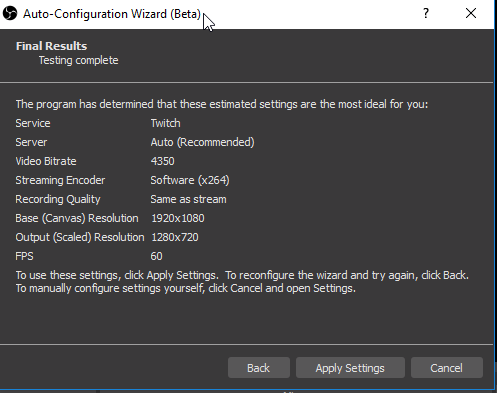
Task: Select the 'Same as stream' recording value
Action: tap(188, 199)
